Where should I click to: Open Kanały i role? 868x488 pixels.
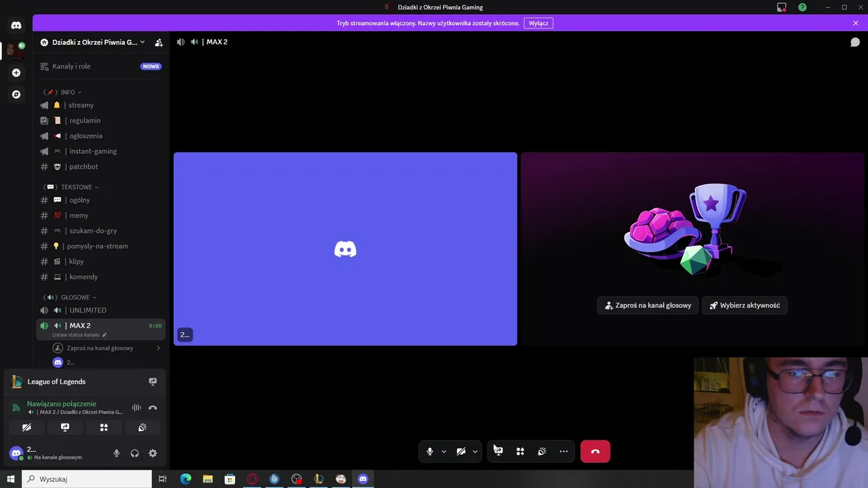pos(101,66)
